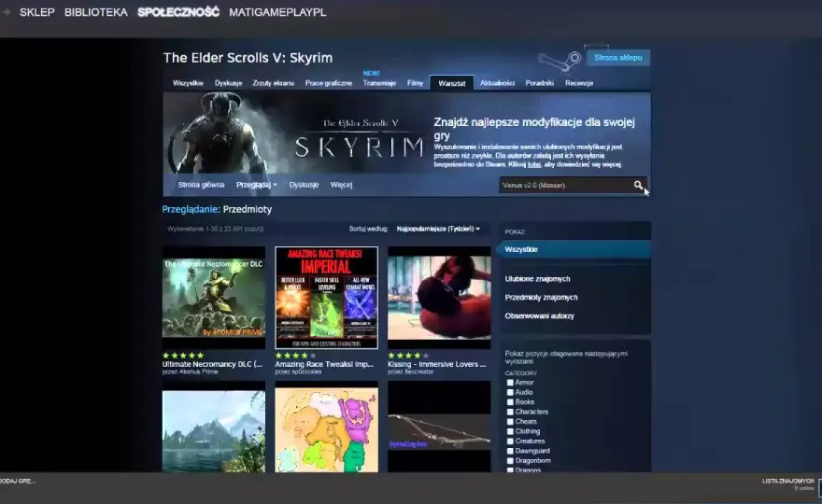This screenshot has height=504, width=822.
Task: Click the magnifier search icon in Workshop search
Action: click(x=638, y=185)
